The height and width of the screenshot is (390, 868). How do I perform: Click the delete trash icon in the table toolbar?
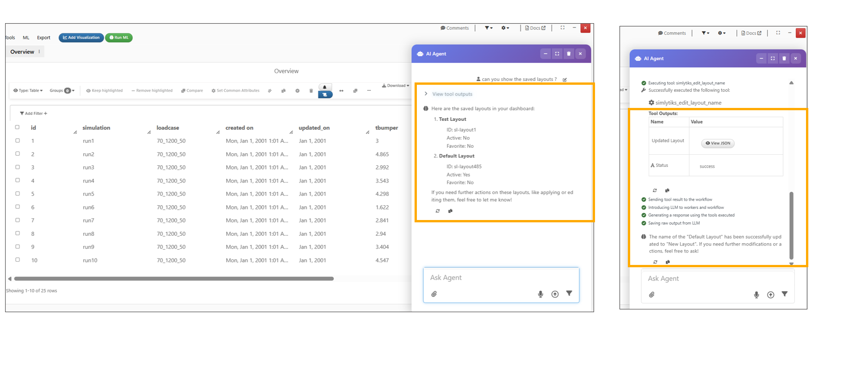[311, 91]
